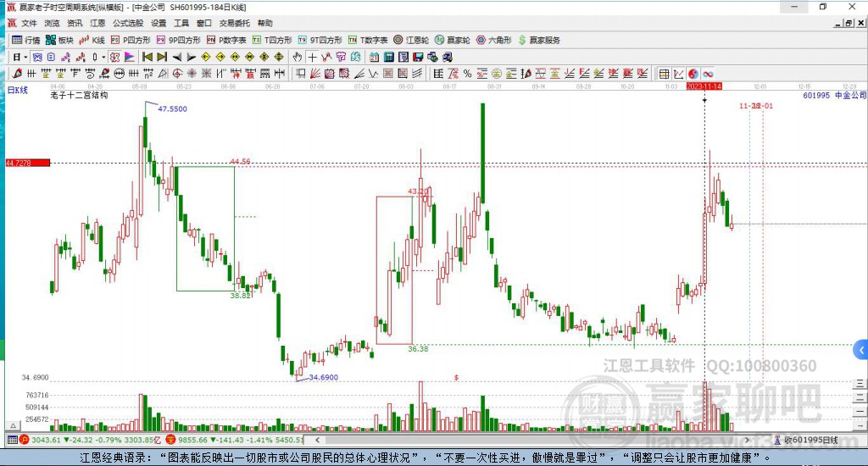
Task: Click the percent retracement tool icon
Action: 468,74
